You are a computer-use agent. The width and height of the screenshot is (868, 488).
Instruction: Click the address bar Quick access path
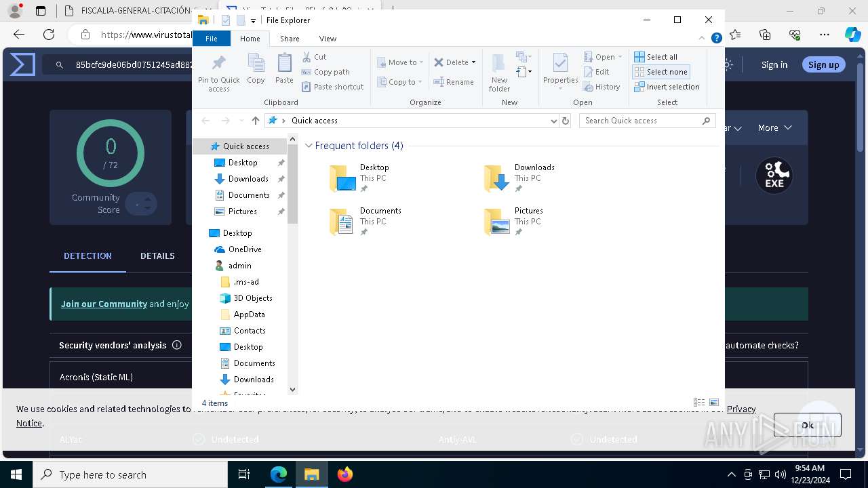pos(315,121)
